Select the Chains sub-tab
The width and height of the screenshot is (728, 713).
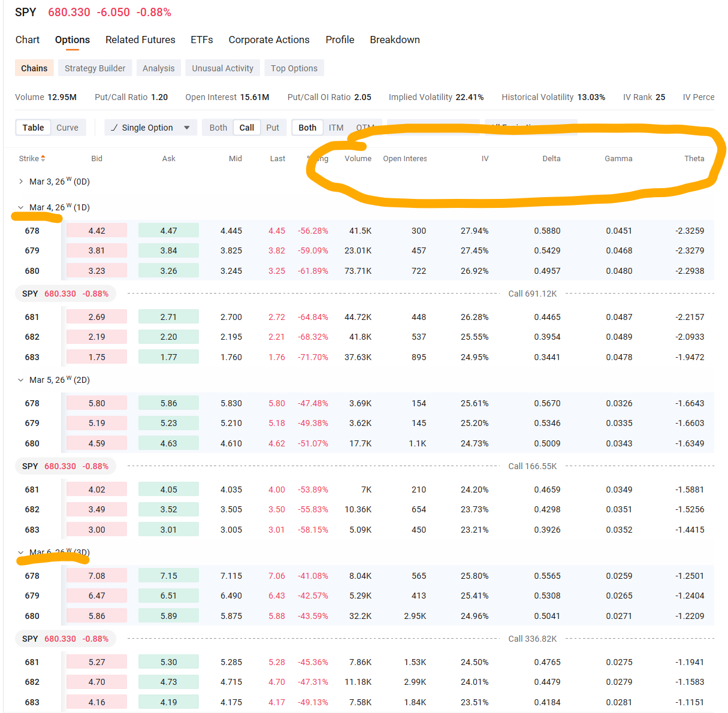pyautogui.click(x=34, y=68)
